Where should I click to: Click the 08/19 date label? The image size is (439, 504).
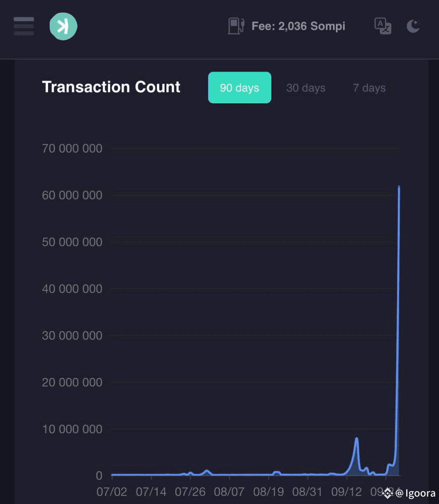pos(269,492)
